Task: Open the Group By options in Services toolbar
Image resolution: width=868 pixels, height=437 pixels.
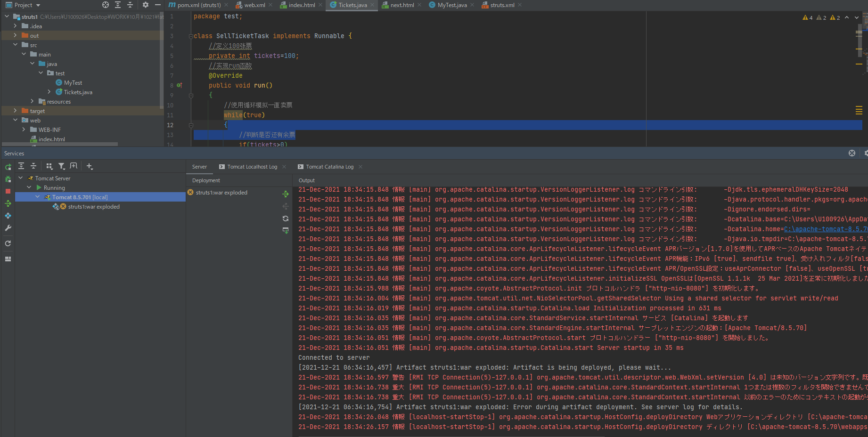Action: point(49,166)
